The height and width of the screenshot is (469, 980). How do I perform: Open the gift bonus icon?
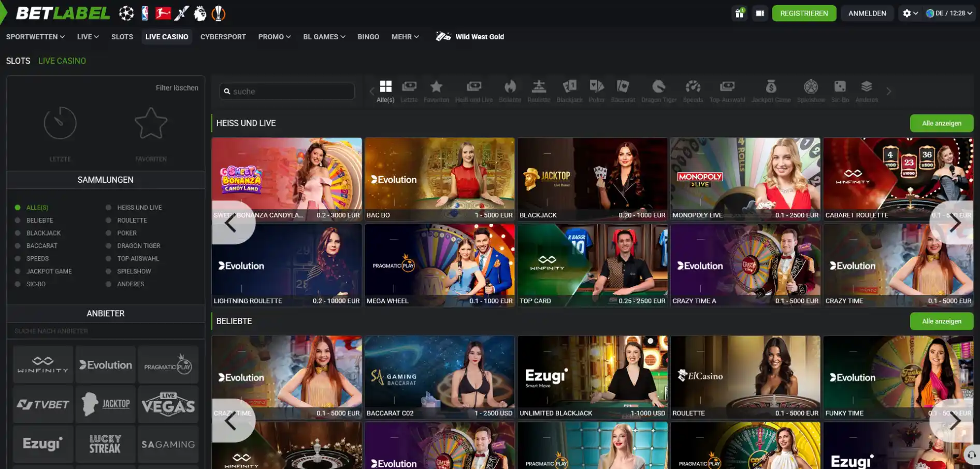740,13
